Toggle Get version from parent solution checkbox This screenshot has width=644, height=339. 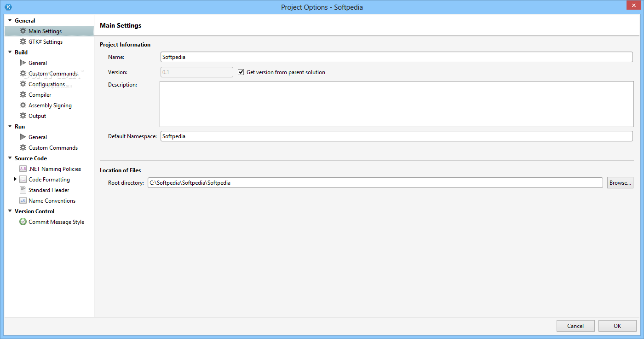pos(241,72)
